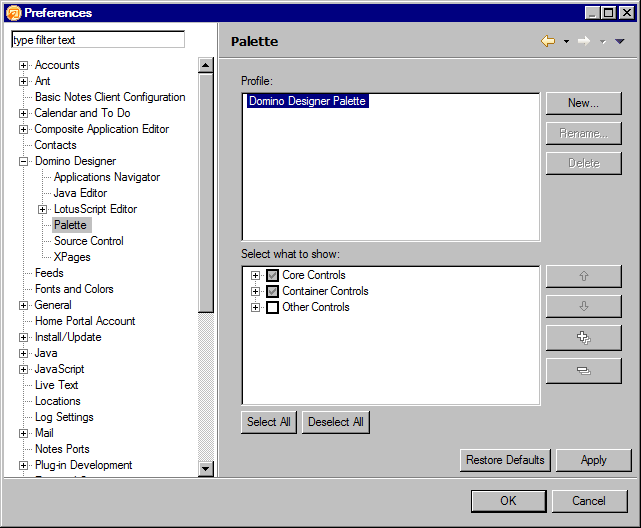Click the forward navigation arrow icon
This screenshot has height=528, width=641.
(x=584, y=41)
